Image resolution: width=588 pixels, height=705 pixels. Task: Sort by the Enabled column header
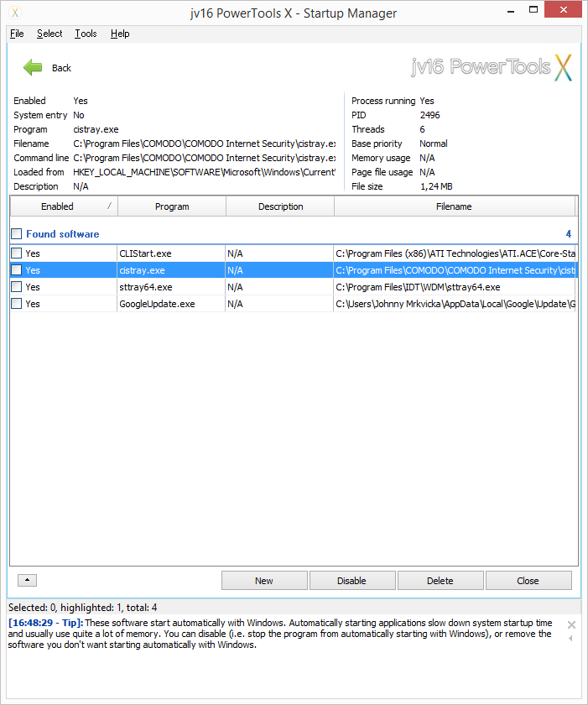64,206
